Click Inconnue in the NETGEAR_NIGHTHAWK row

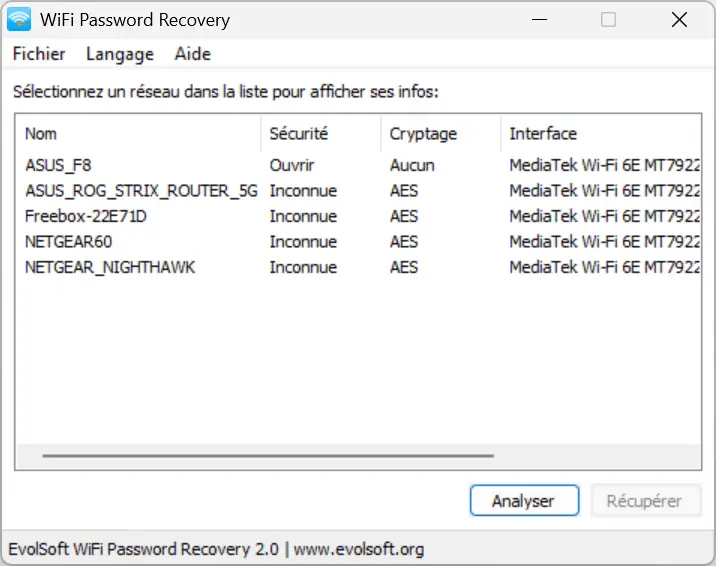[x=303, y=267]
